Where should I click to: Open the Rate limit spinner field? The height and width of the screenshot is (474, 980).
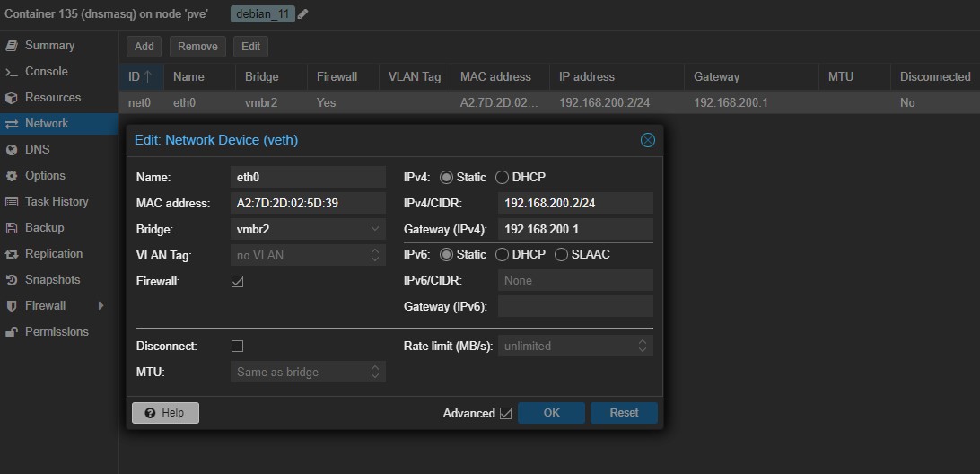574,346
